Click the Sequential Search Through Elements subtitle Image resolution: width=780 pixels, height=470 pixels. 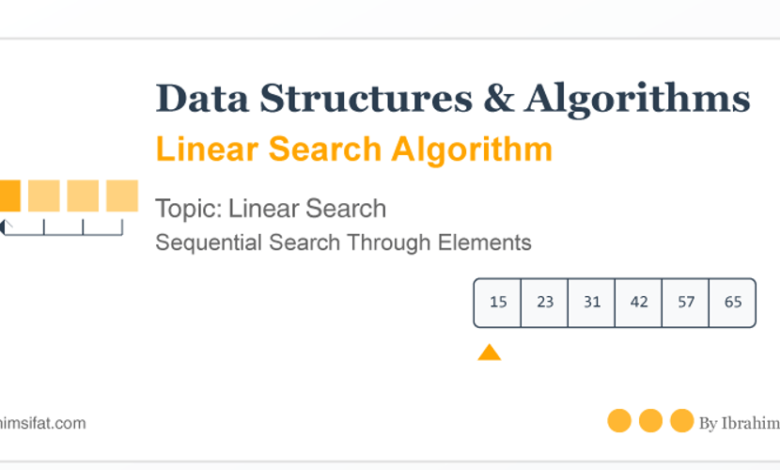point(343,243)
